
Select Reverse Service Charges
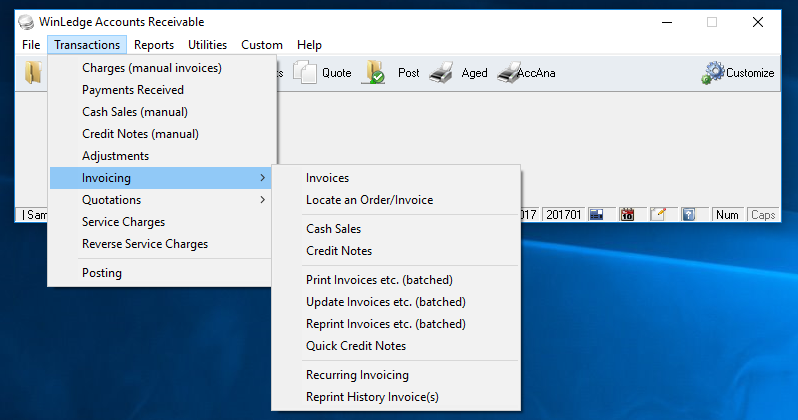click(145, 244)
